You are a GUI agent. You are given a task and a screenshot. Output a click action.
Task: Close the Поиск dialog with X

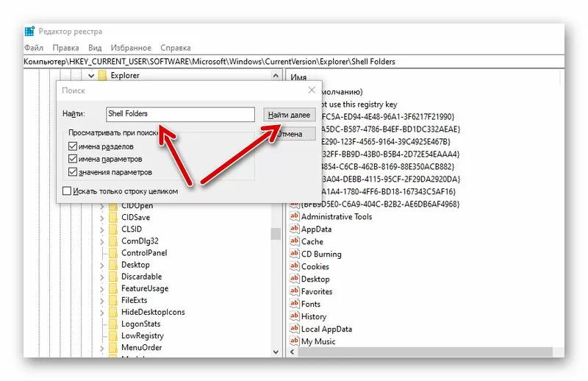pyautogui.click(x=312, y=90)
